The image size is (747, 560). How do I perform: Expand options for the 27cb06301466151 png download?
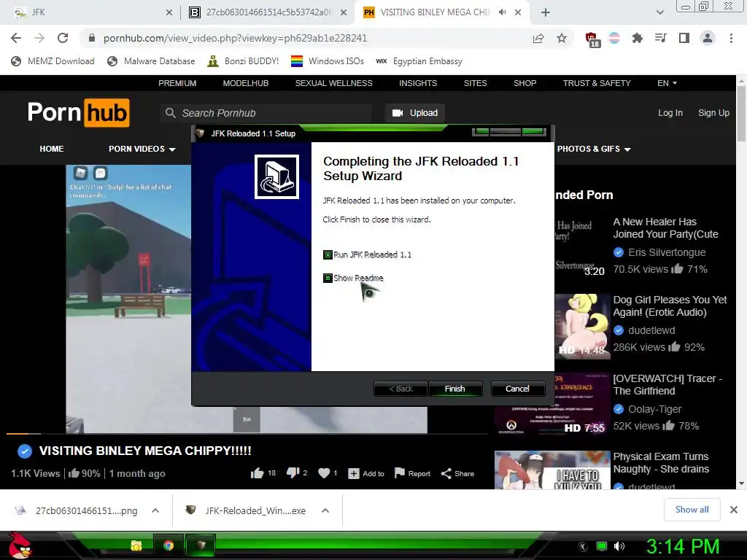[x=155, y=510]
